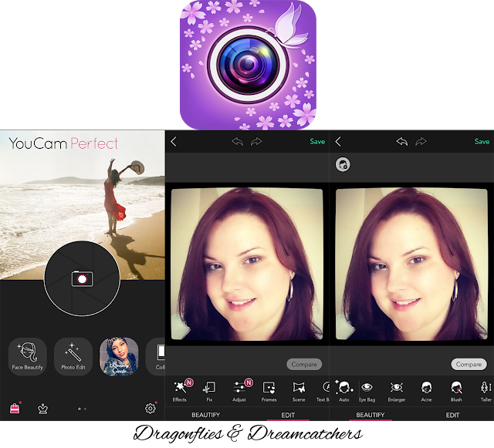Select BEAUTIFY tab in right editor

point(370,415)
